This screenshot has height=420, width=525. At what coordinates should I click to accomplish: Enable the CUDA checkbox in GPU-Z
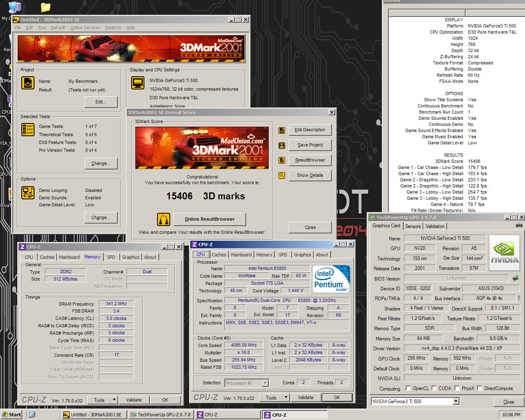click(x=434, y=388)
